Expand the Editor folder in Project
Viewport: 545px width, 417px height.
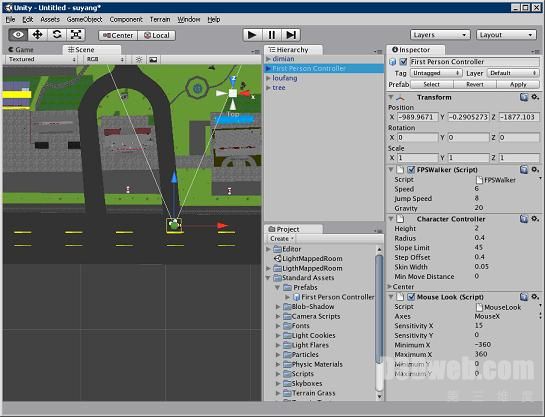[268, 249]
